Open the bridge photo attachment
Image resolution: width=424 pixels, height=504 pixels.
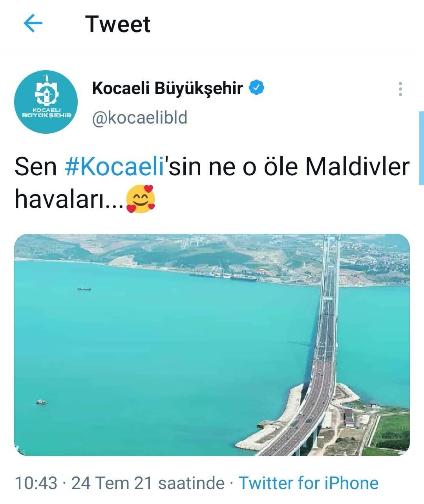212,345
